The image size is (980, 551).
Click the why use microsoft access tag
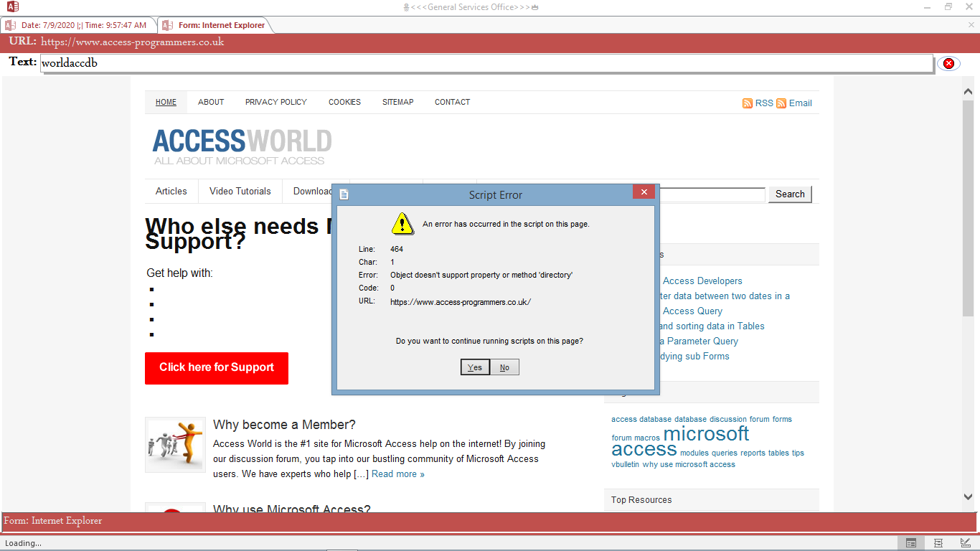(x=689, y=465)
